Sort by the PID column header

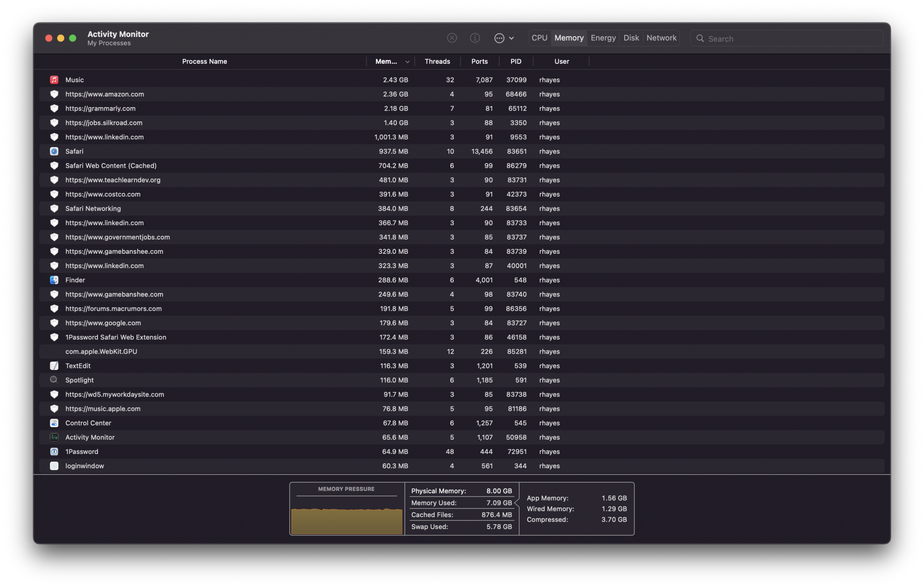(516, 61)
